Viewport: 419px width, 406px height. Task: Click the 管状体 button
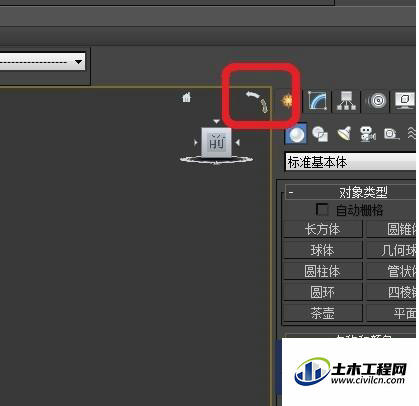(391, 271)
